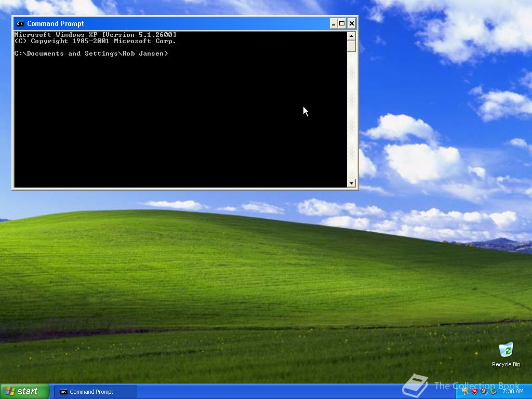Open the red Security Center shield icon

(x=475, y=391)
